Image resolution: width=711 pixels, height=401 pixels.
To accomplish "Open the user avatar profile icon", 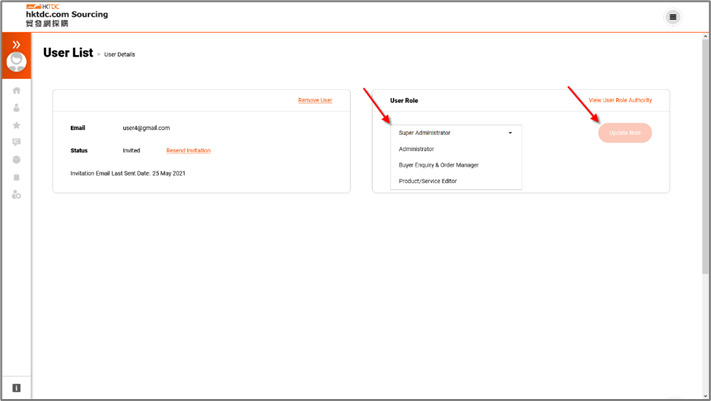I will point(16,62).
